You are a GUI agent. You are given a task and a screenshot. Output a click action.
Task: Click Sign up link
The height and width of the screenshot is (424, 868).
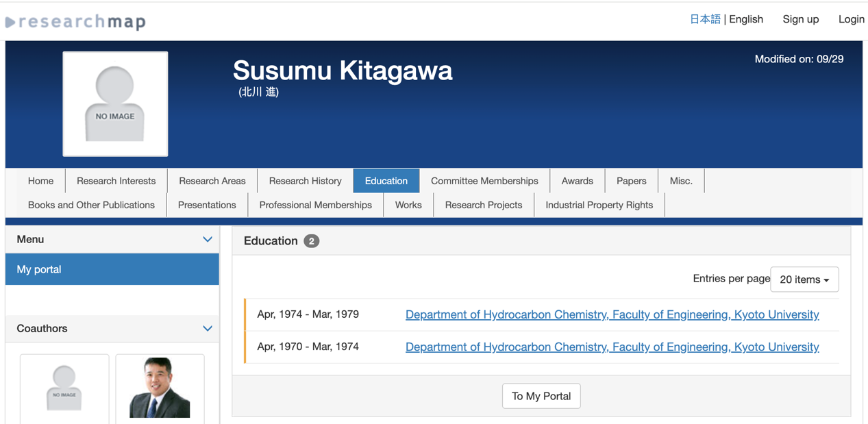[800, 19]
